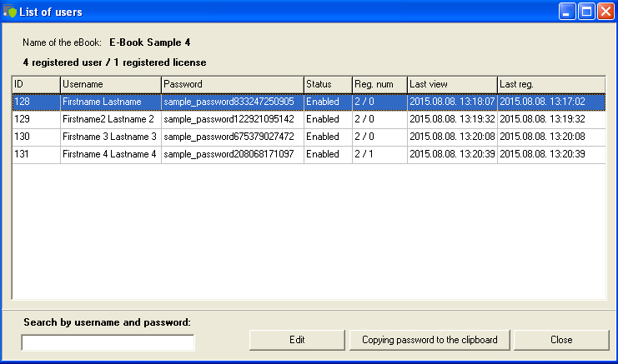Sort by Reg. num column header
Viewport: 618px width, 364px height.
[379, 84]
